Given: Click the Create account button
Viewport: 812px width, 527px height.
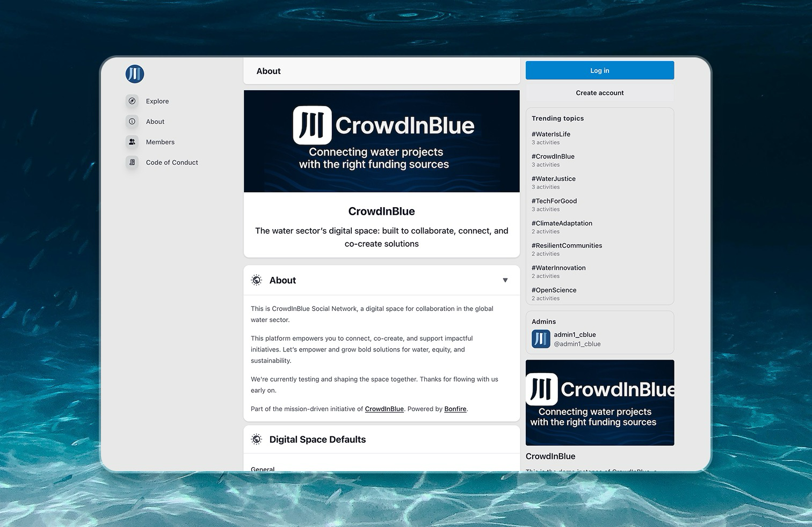Looking at the screenshot, I should pyautogui.click(x=599, y=93).
